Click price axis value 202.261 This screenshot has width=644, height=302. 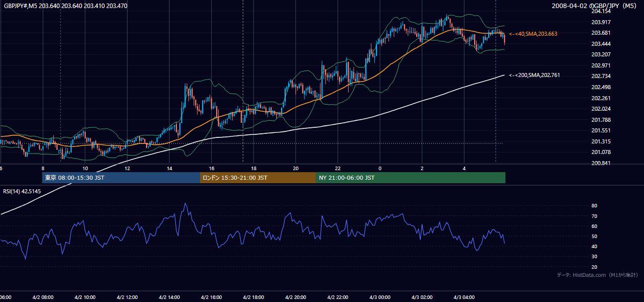601,99
